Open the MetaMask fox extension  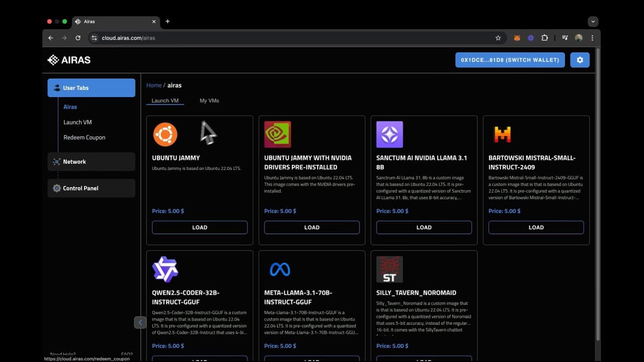(x=517, y=38)
